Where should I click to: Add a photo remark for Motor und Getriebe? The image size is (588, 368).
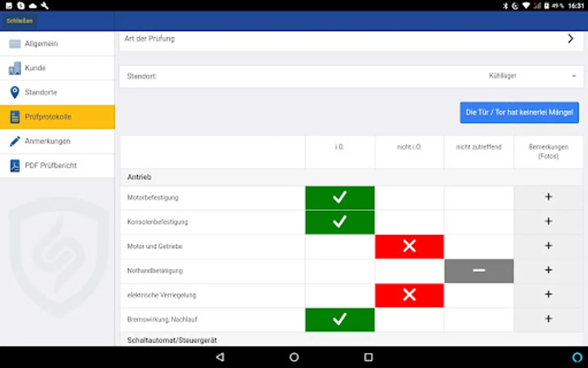pyautogui.click(x=548, y=246)
